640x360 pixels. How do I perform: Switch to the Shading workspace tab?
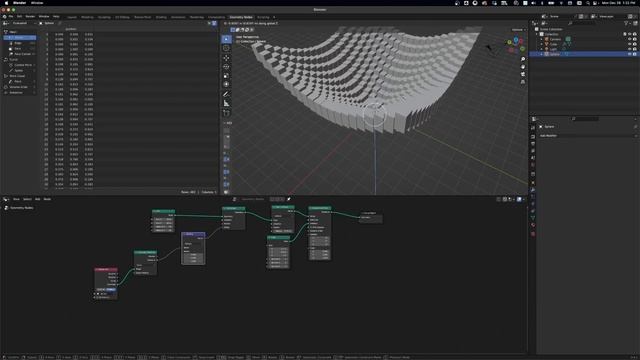(161, 17)
